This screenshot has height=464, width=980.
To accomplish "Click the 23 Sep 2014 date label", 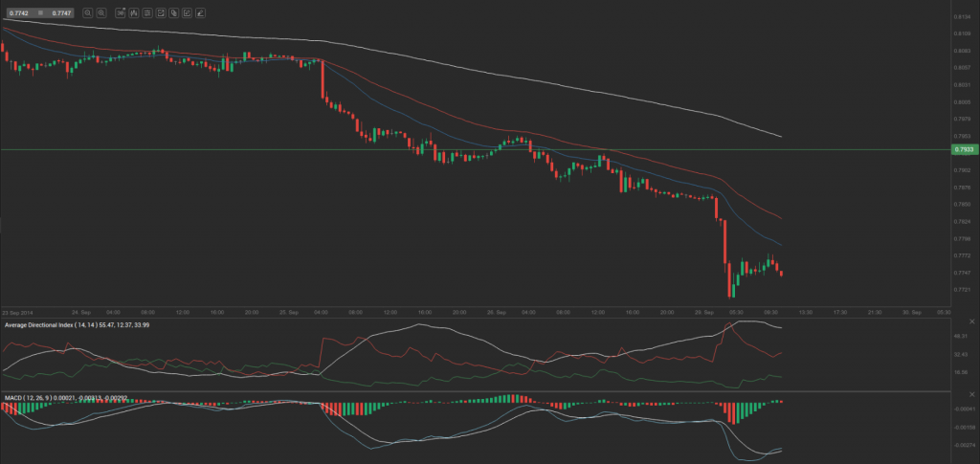I will pyautogui.click(x=15, y=312).
